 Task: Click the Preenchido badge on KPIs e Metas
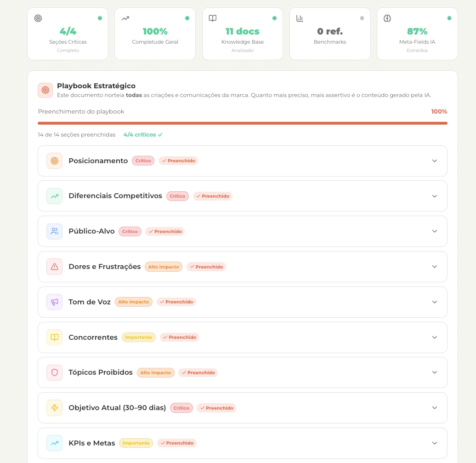[177, 443]
